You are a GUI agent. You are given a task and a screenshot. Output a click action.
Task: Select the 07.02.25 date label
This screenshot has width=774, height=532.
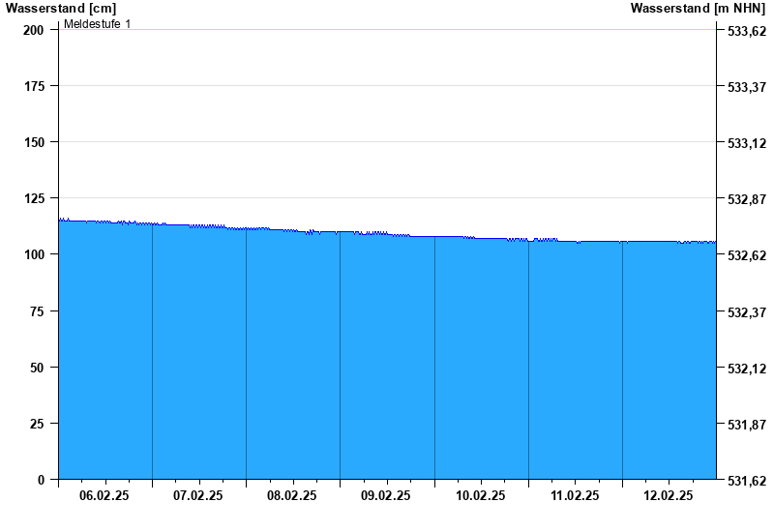[198, 495]
